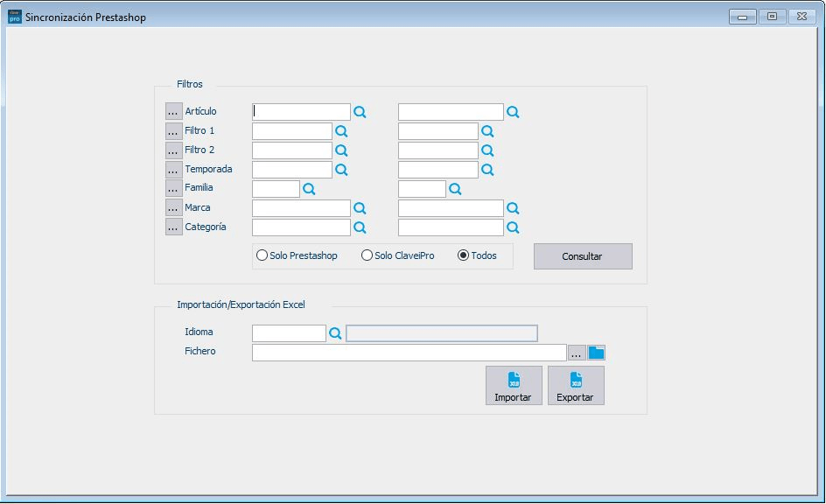Click the search magnifier beside first Artículo field
The height and width of the screenshot is (504, 826).
click(360, 112)
